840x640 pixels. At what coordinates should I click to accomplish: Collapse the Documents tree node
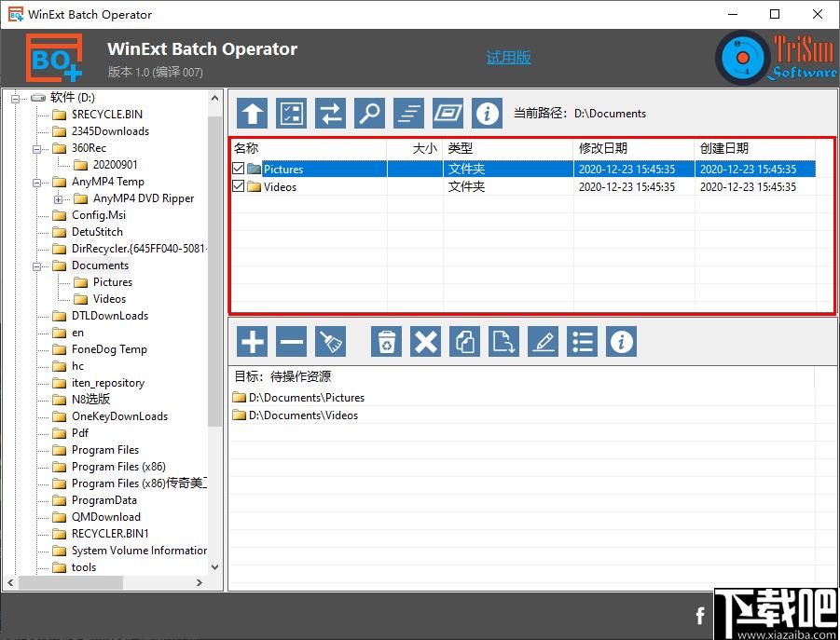coord(37,266)
